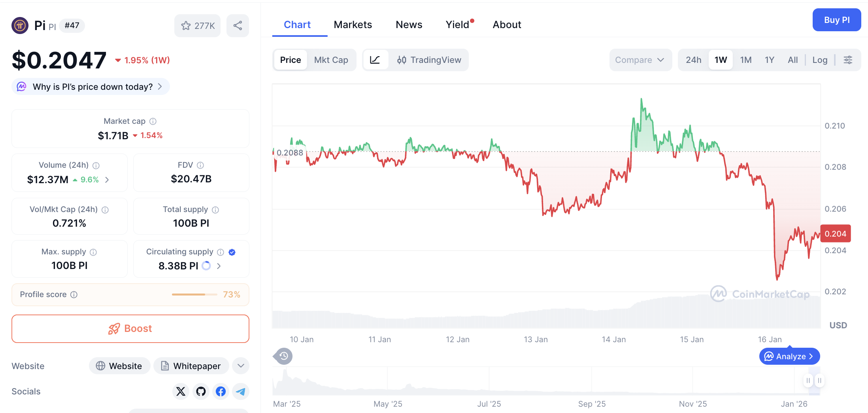Add Pi to your watchlist via the star icon
Screen dimensions: 868x413
tap(186, 25)
